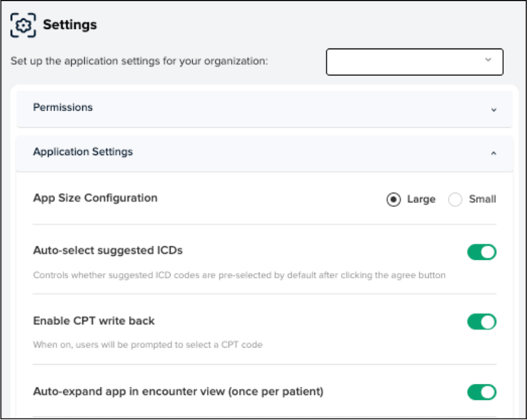Click the Auto-expand app in encounter view label
527x420 pixels.
[178, 391]
